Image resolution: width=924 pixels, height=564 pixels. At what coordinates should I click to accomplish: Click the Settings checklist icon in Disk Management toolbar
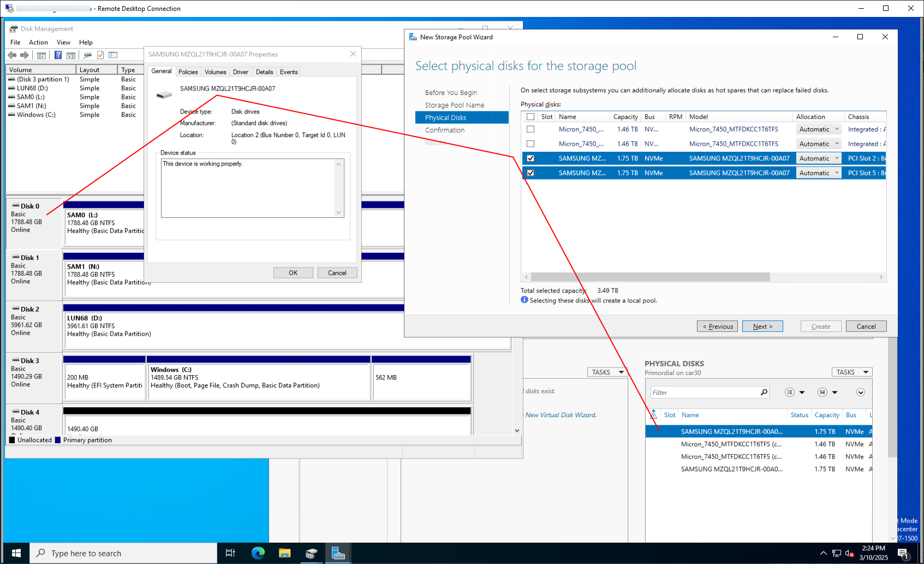[x=113, y=55]
